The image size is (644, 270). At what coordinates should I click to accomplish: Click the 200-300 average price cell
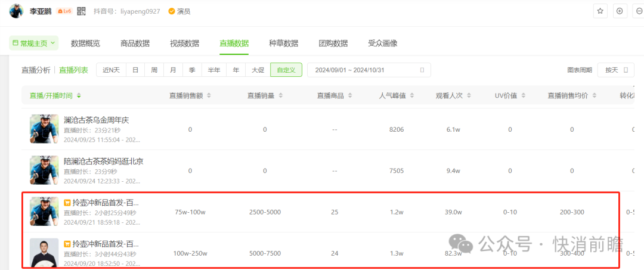click(572, 212)
